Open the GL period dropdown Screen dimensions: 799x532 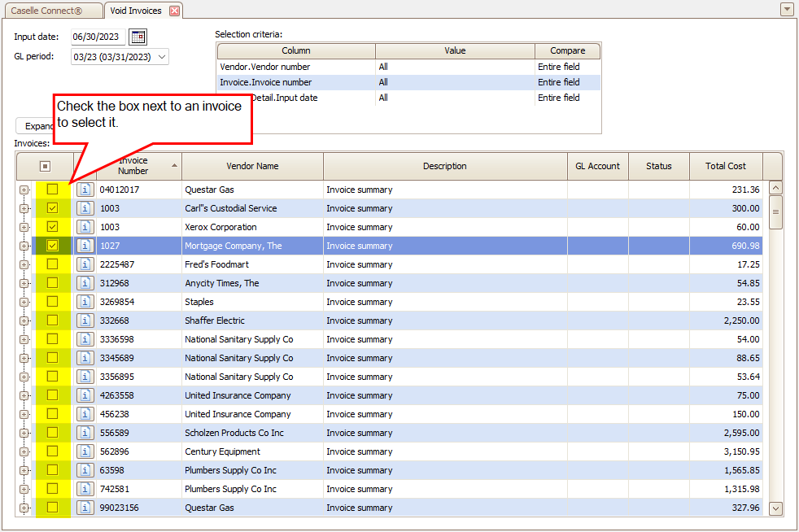(161, 57)
